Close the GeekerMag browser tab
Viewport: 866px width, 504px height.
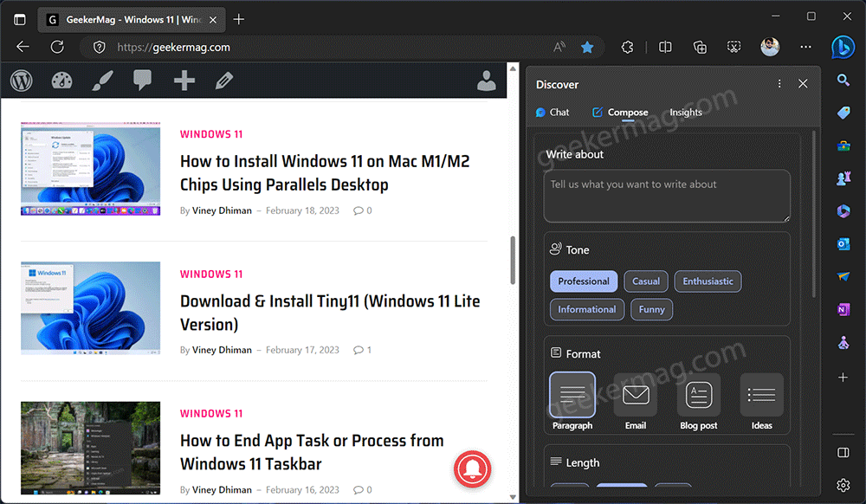point(213,20)
